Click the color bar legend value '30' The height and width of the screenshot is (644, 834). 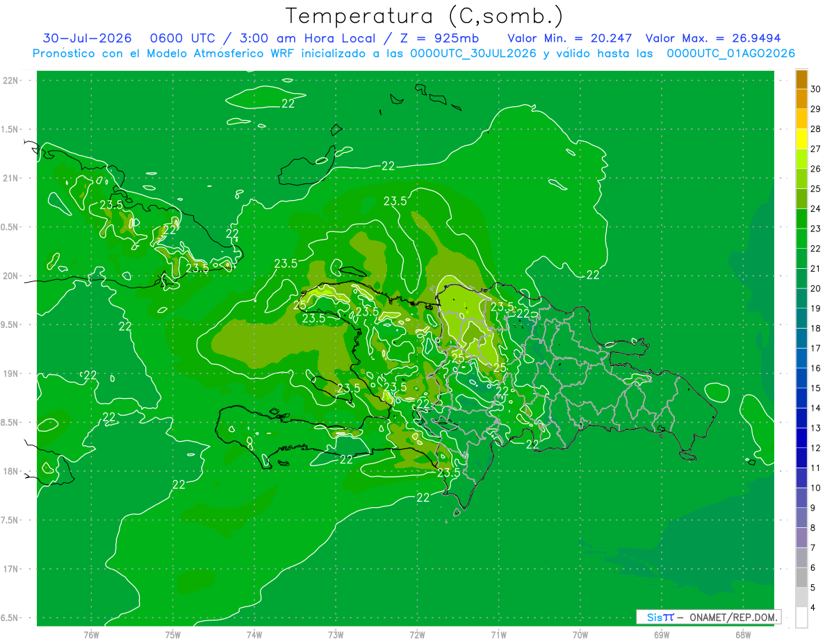[x=815, y=89]
